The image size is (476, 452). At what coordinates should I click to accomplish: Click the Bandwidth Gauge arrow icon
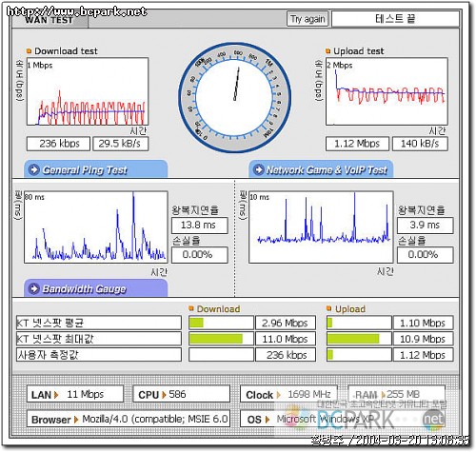[x=33, y=288]
